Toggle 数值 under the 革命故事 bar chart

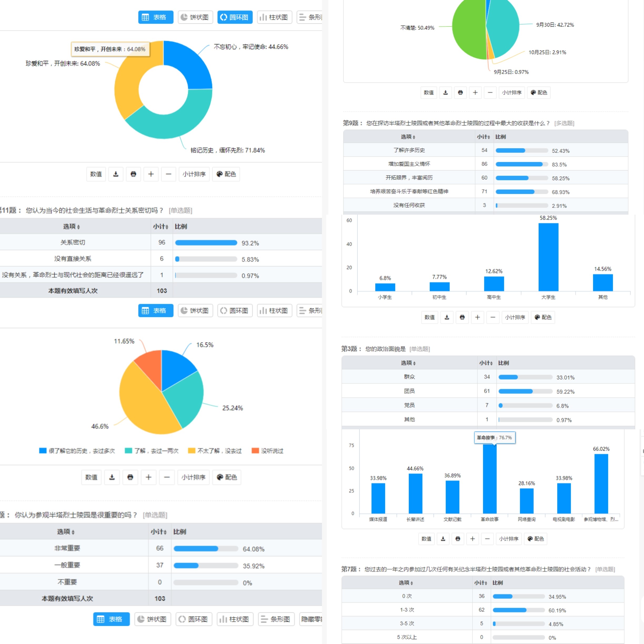[x=426, y=539]
